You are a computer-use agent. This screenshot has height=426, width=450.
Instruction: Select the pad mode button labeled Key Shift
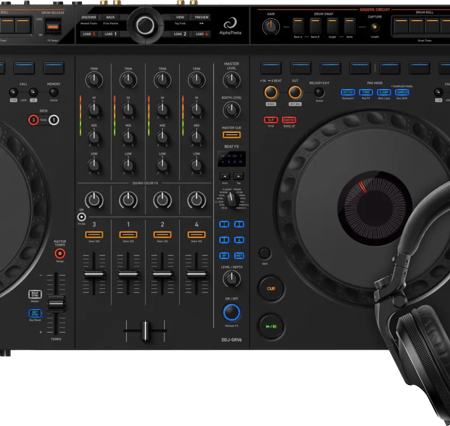tap(402, 92)
